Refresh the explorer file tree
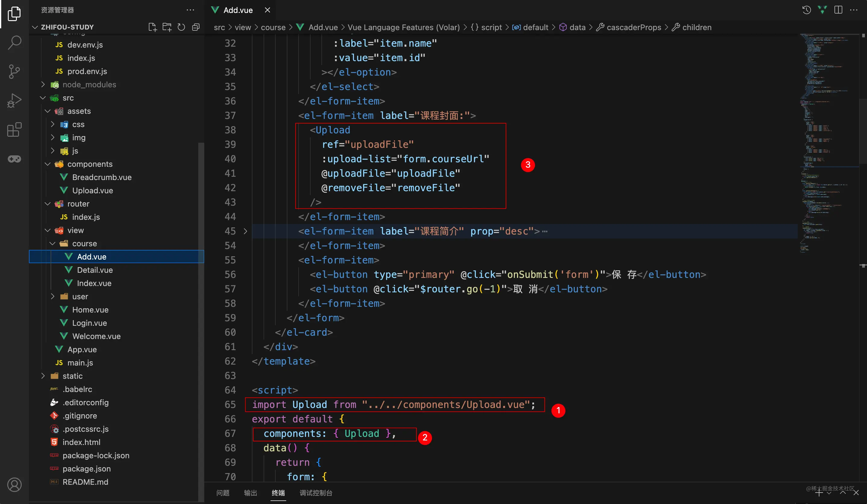 181,27
